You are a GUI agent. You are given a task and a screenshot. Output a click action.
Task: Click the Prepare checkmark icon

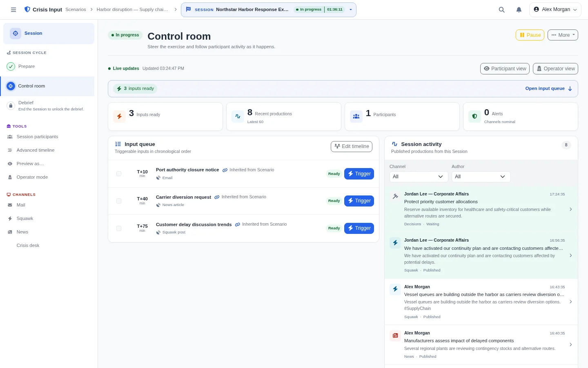[x=11, y=66]
